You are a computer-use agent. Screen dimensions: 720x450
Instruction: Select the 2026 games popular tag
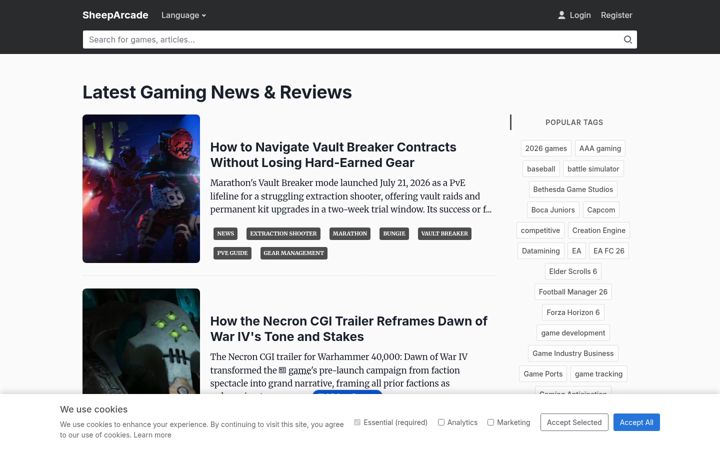[546, 148]
